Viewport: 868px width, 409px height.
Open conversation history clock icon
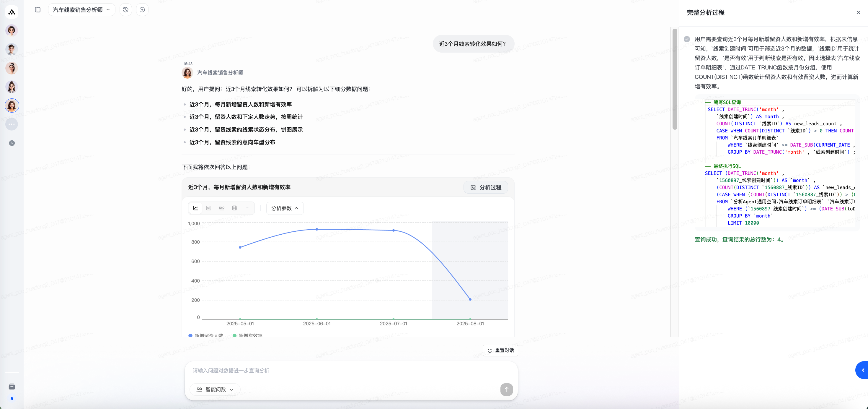click(x=126, y=10)
